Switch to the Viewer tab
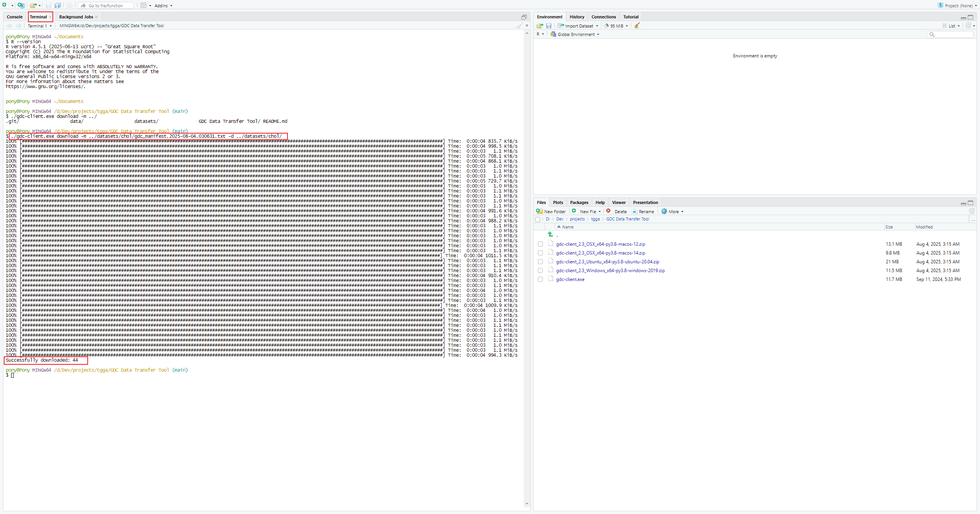This screenshot has height=514, width=980. coord(619,202)
